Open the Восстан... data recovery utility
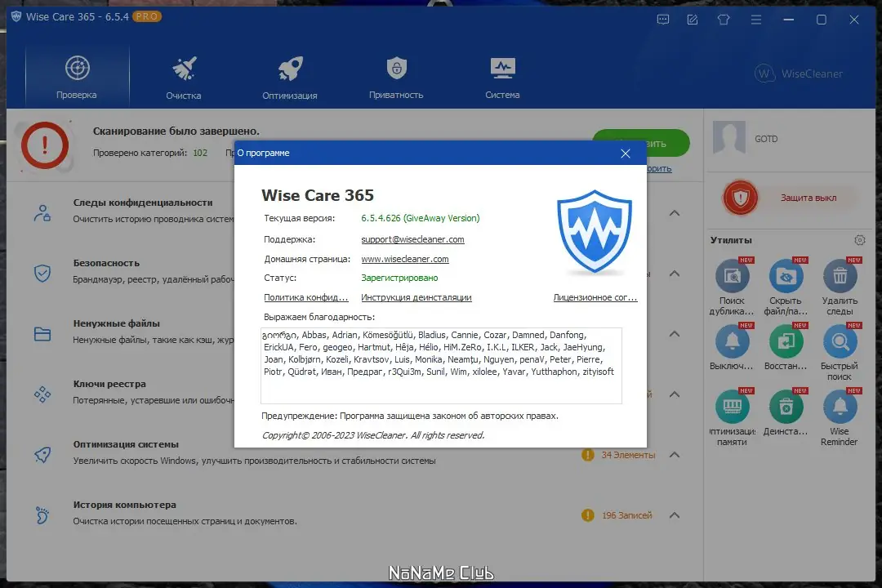Viewport: 882px width, 588px height. click(786, 347)
